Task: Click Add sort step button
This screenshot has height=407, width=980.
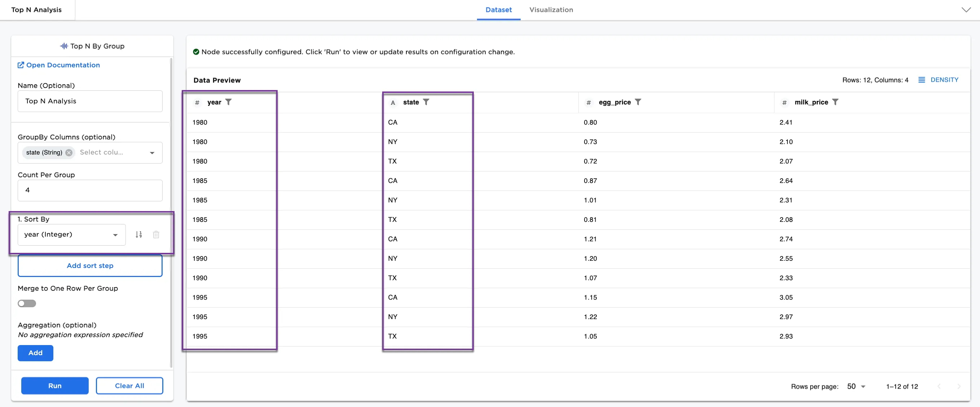Action: 90,266
